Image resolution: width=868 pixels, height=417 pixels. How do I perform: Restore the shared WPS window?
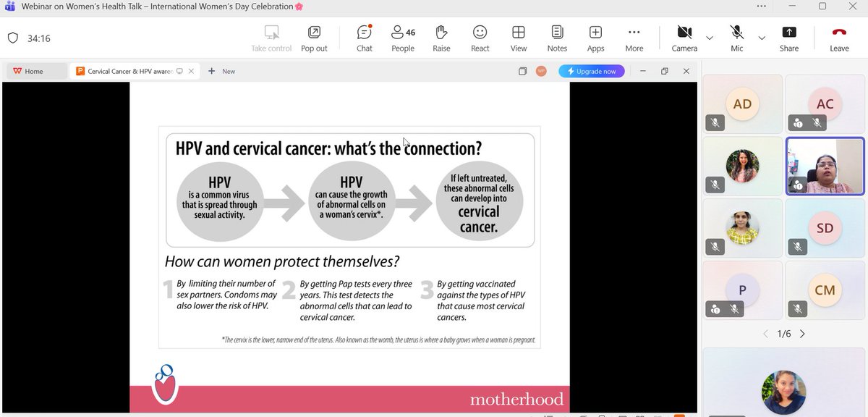point(665,71)
